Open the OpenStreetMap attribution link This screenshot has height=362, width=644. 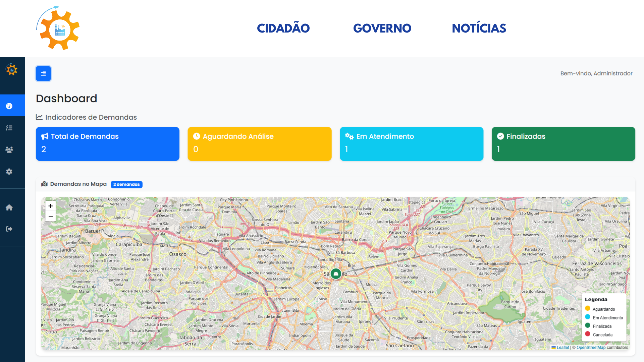tap(591, 348)
